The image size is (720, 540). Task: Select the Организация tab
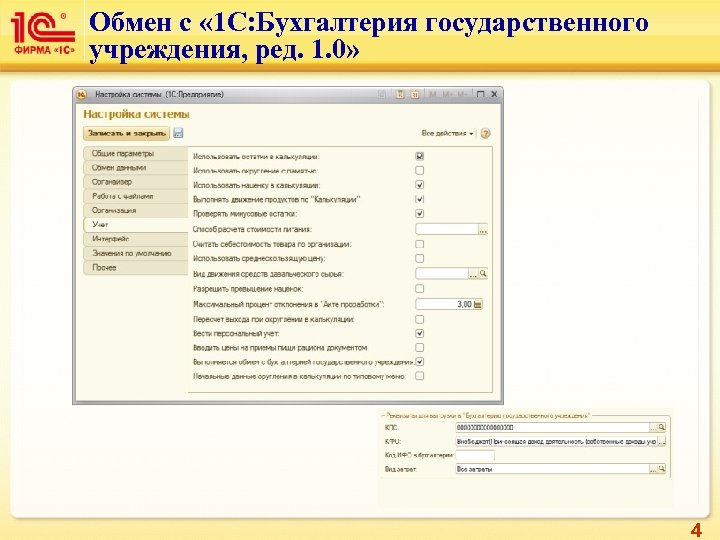click(x=135, y=210)
